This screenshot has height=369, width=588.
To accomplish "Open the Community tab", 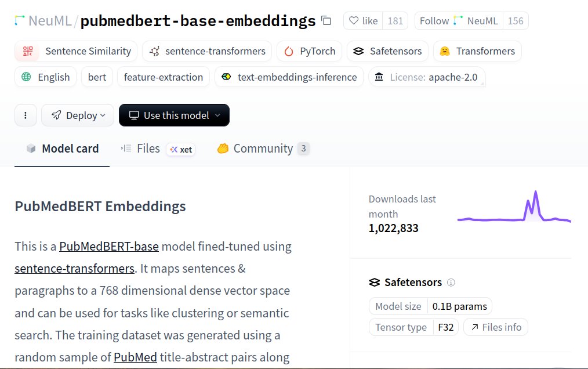I will pos(263,149).
